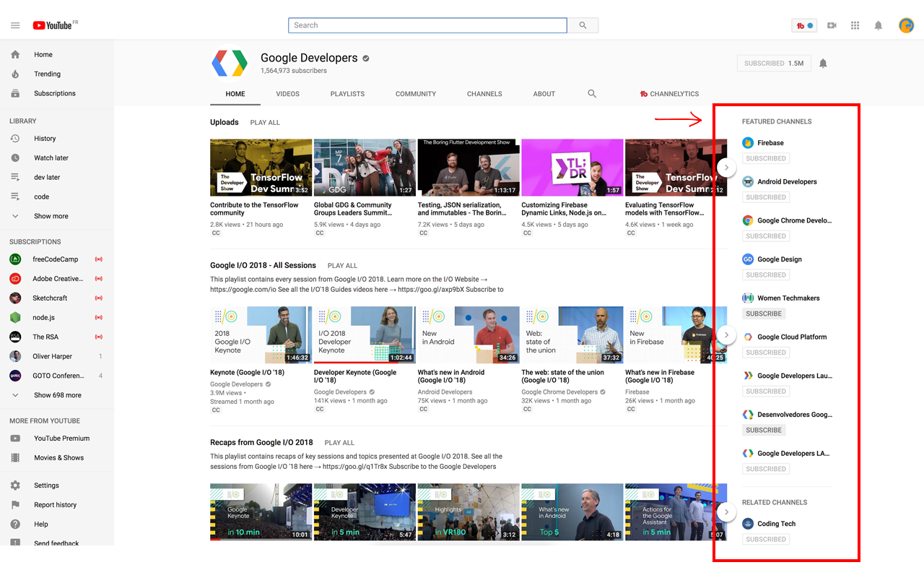Open the GOTO Conferences subscription

(x=57, y=376)
